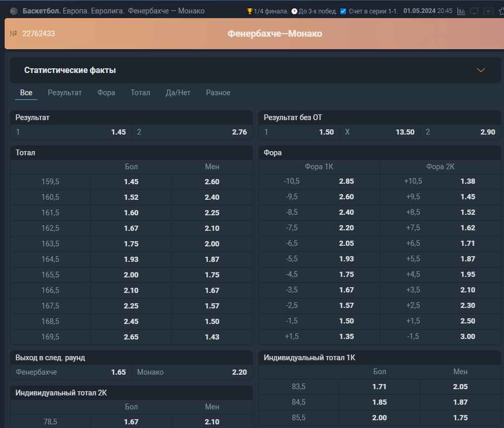Screen dimensions: 504x428
Task: Switch to the Фора tab
Action: [x=106, y=93]
